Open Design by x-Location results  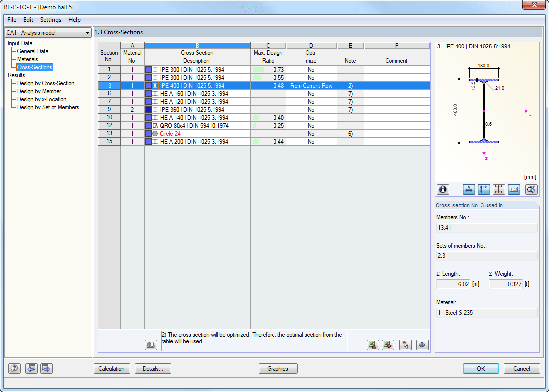pyautogui.click(x=42, y=99)
